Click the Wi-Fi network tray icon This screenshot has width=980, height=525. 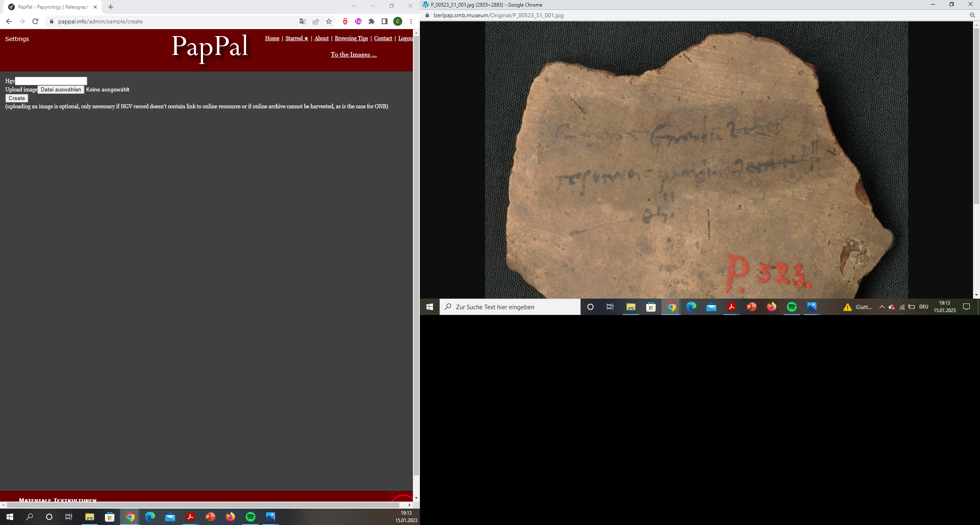(902, 307)
